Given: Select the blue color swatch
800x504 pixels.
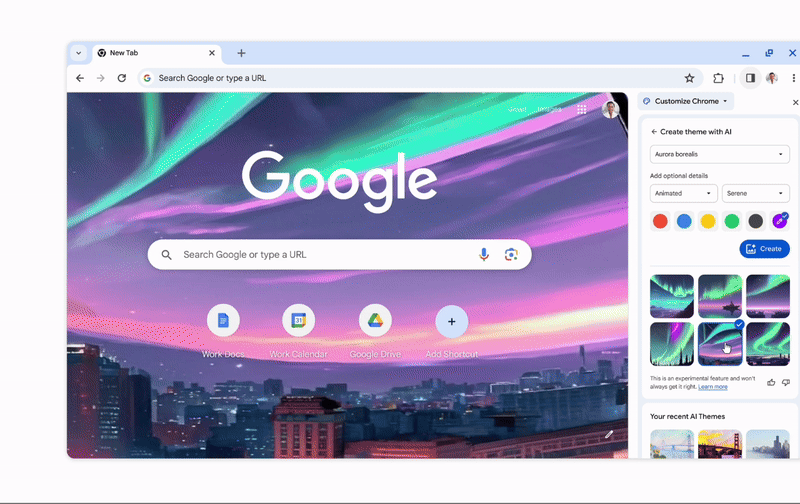Looking at the screenshot, I should coord(684,221).
